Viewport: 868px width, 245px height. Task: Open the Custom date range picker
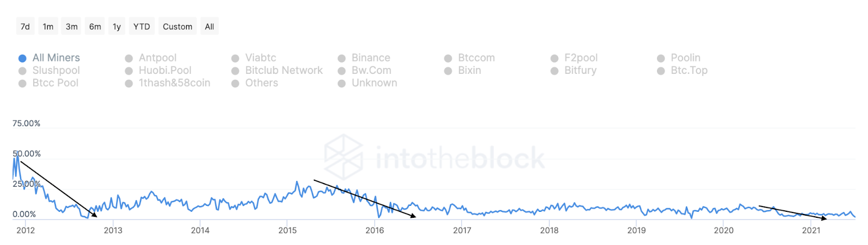tap(177, 26)
